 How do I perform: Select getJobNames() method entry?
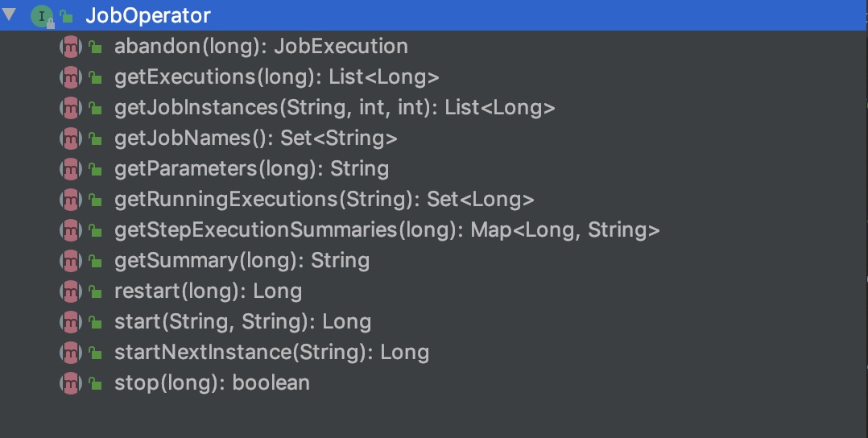coord(255,138)
